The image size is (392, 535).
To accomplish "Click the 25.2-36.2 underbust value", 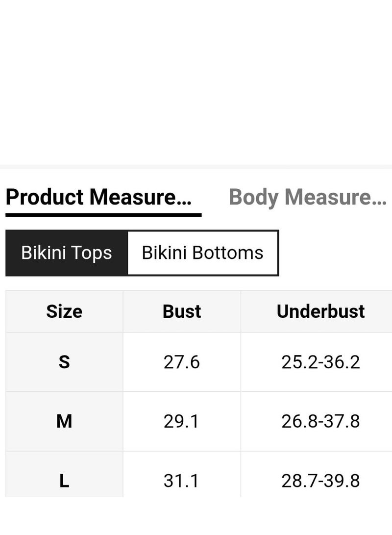I will 320,362.
